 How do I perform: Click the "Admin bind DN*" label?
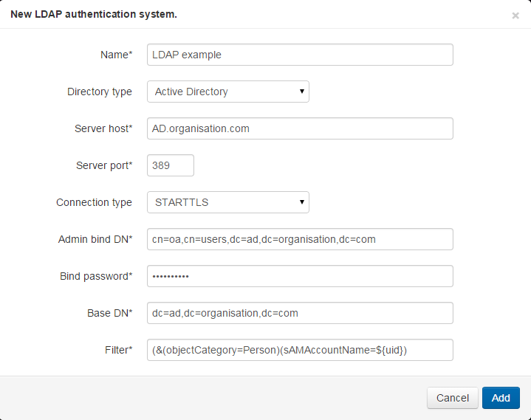(x=95, y=239)
